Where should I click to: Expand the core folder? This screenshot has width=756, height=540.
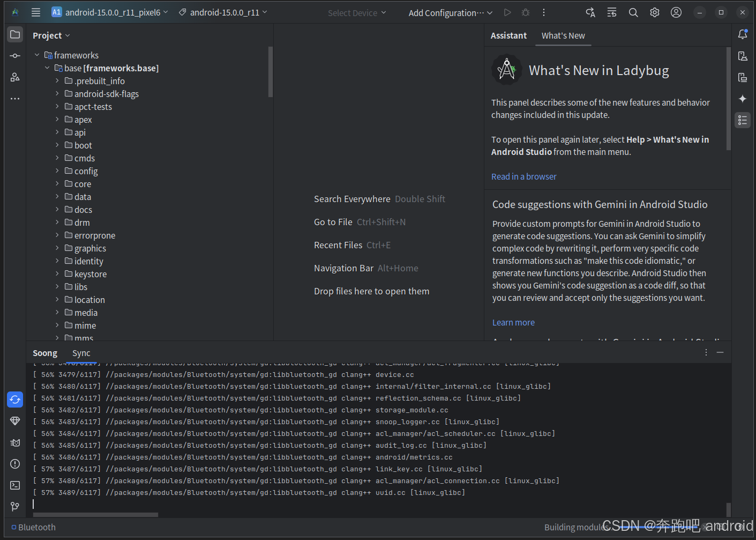57,183
